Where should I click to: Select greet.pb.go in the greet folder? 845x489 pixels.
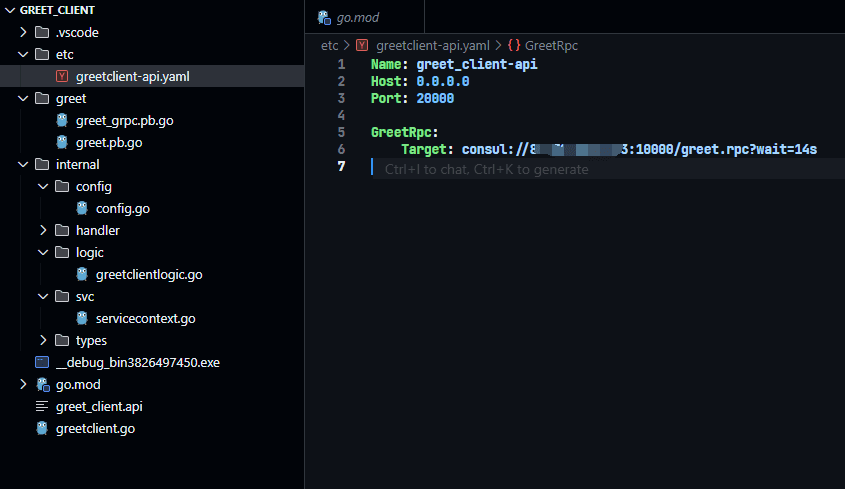pos(109,142)
